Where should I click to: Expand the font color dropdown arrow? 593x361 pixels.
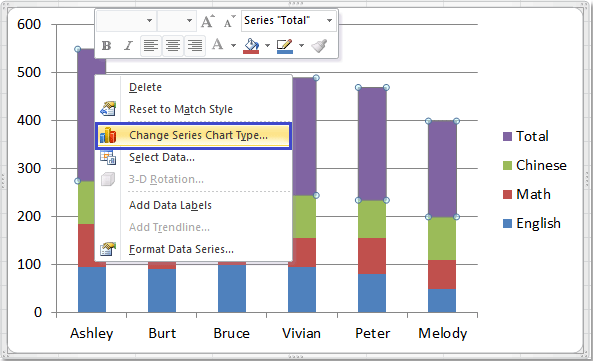233,46
